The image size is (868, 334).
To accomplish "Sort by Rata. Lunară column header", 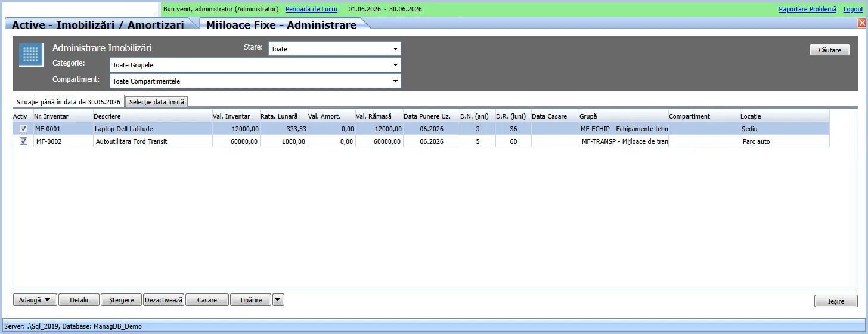I will 283,116.
